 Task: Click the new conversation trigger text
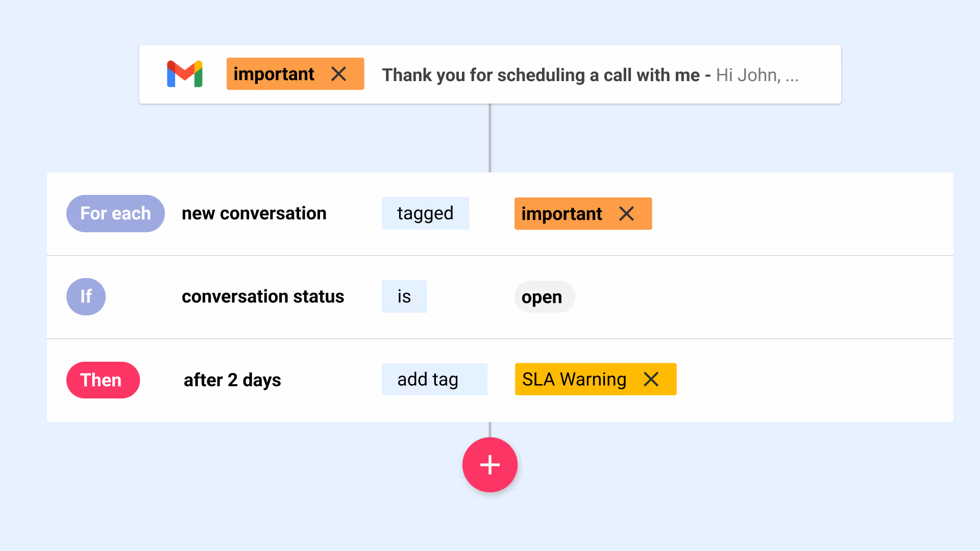coord(254,213)
